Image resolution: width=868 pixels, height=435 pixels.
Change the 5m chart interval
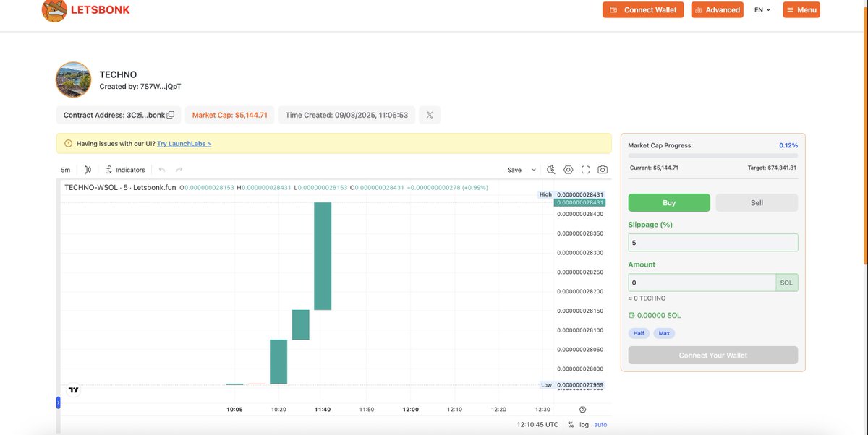click(x=66, y=170)
